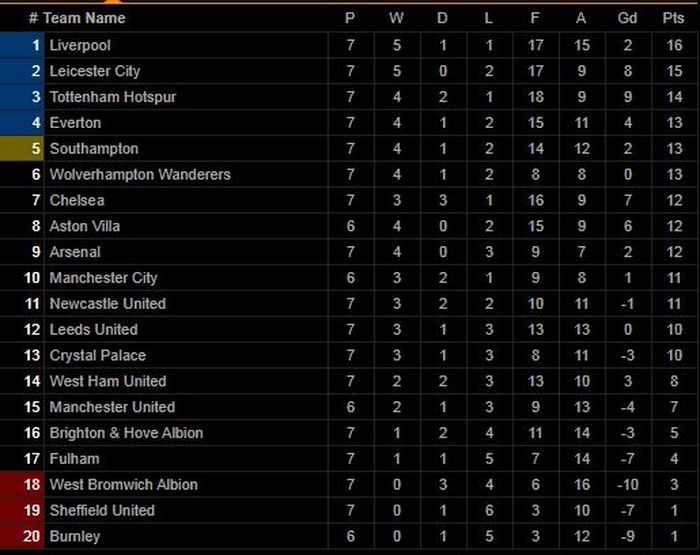Click the blue position 1 cell

coord(23,45)
